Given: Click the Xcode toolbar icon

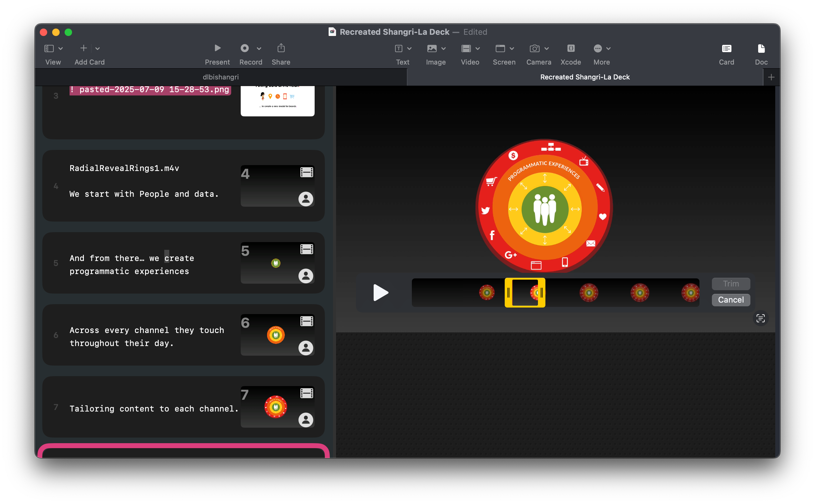Looking at the screenshot, I should [x=571, y=48].
